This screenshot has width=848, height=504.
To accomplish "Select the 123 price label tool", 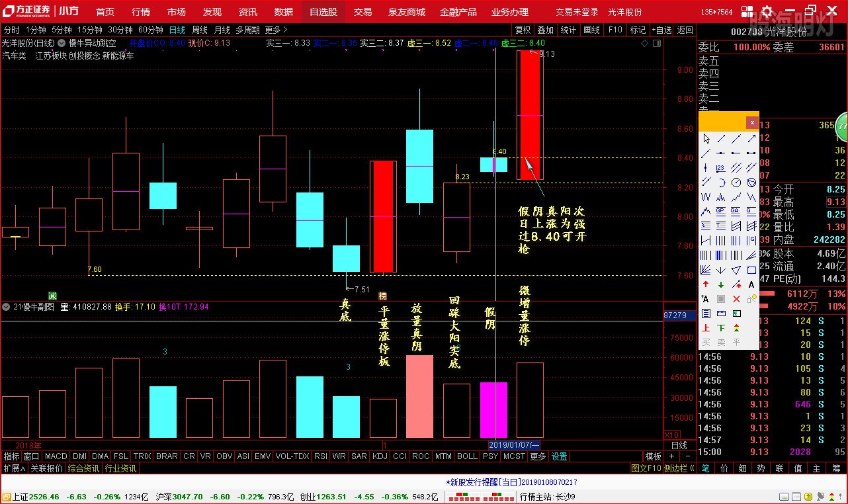I will pyautogui.click(x=720, y=167).
